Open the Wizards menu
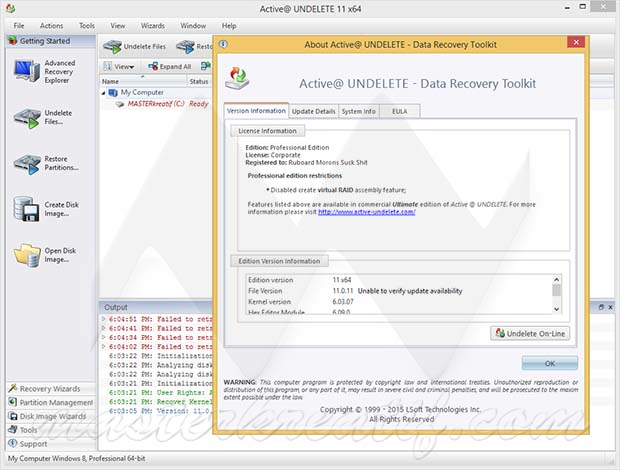Viewport: 620px width, 470px height. click(x=153, y=26)
